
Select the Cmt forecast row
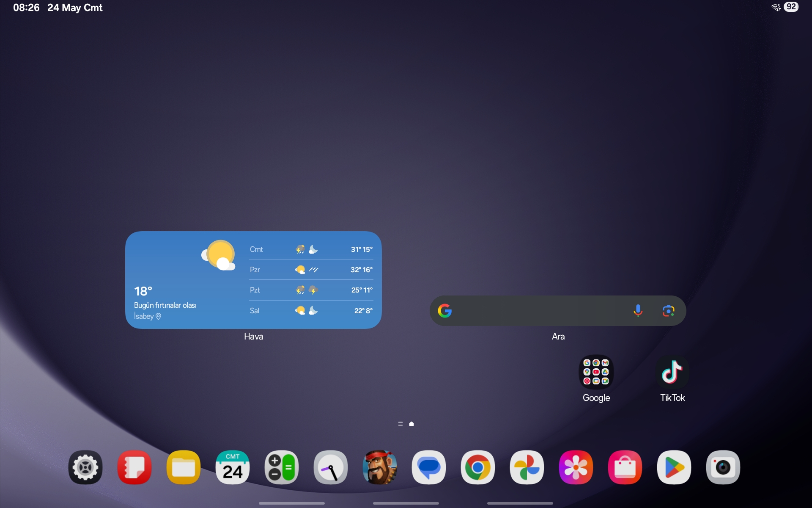click(311, 249)
